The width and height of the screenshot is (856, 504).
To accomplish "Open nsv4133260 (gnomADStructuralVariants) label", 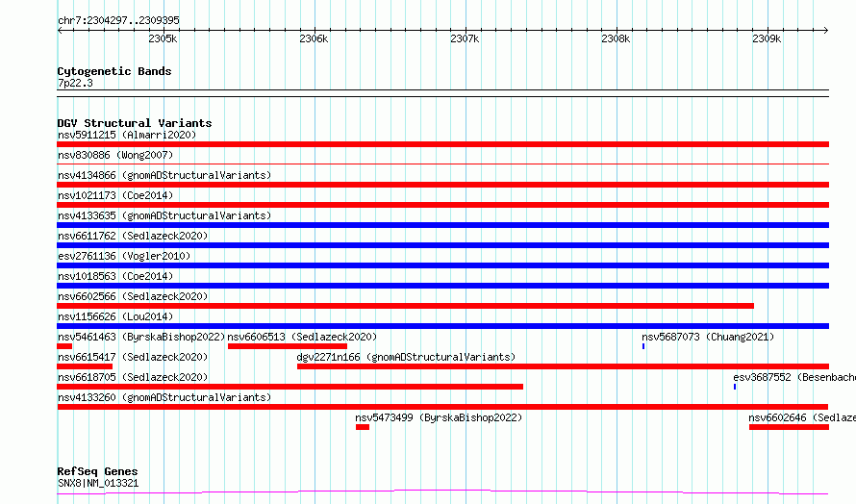I will point(164,397).
